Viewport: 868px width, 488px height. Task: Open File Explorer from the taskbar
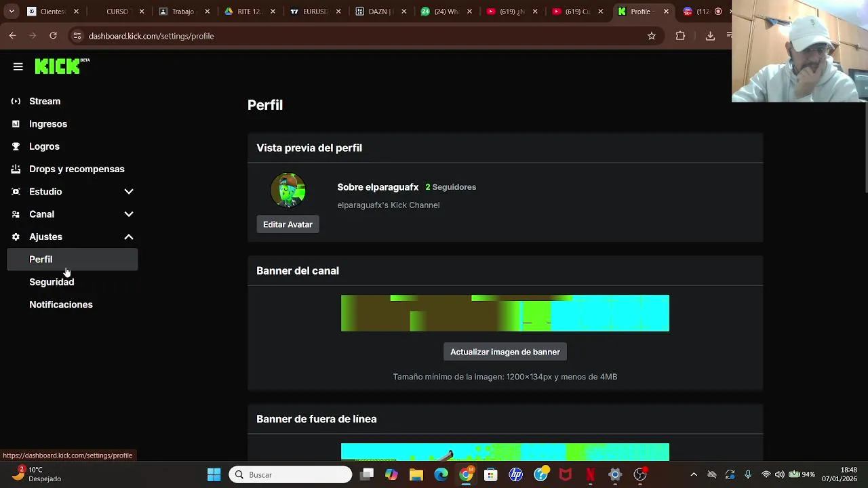[x=416, y=474]
